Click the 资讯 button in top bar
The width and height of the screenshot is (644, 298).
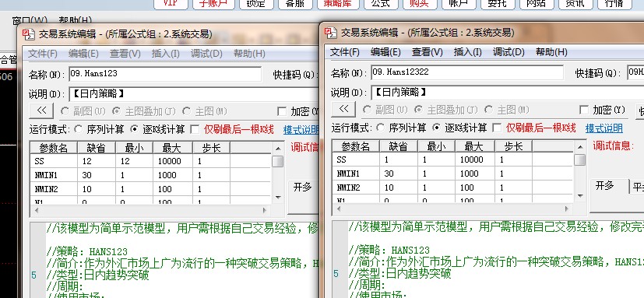click(575, 3)
